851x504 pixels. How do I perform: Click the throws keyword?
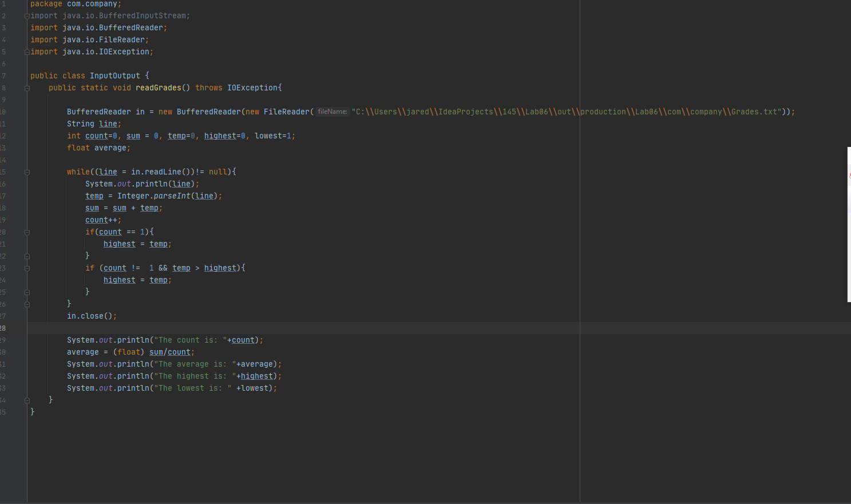point(209,88)
